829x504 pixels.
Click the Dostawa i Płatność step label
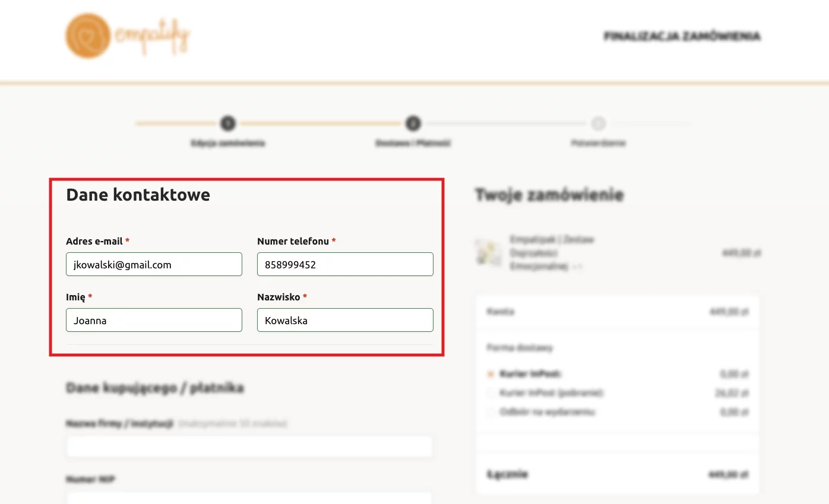tap(413, 143)
